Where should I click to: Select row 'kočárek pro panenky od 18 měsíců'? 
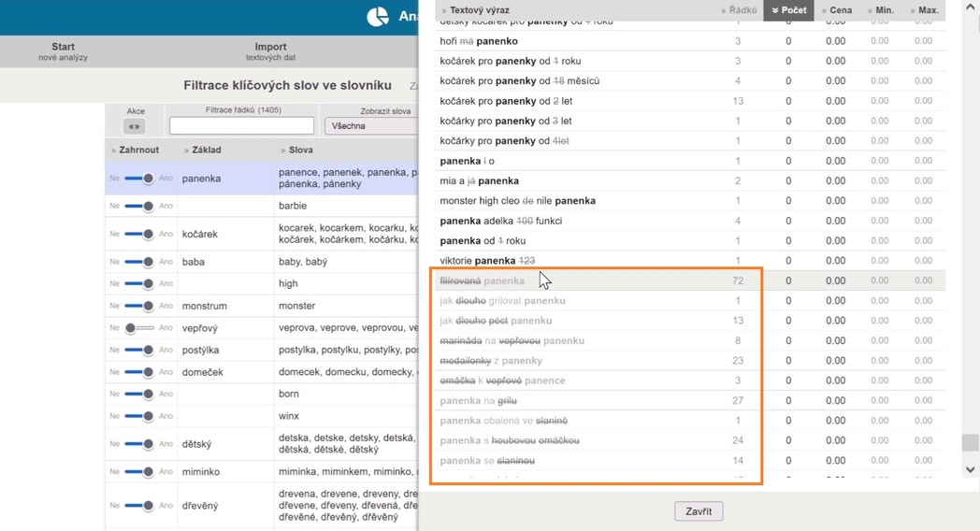click(690, 80)
